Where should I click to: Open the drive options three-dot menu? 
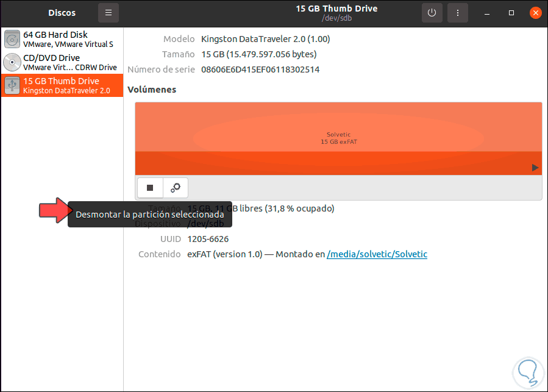tap(458, 13)
